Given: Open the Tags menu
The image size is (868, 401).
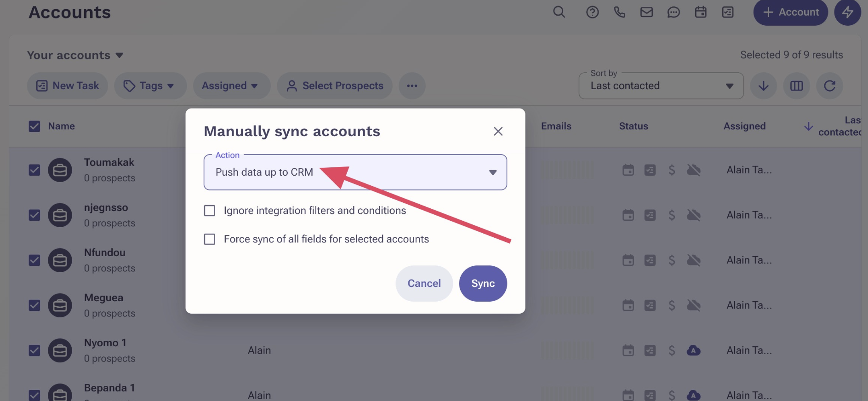Looking at the screenshot, I should point(150,86).
